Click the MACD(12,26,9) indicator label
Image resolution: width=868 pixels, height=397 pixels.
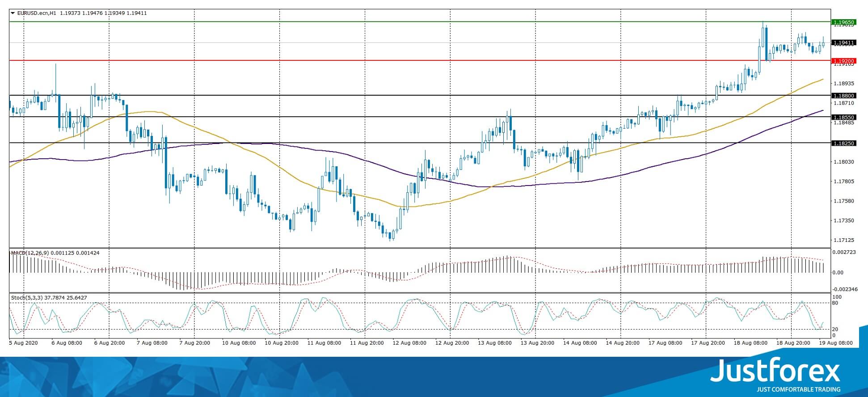(x=30, y=253)
